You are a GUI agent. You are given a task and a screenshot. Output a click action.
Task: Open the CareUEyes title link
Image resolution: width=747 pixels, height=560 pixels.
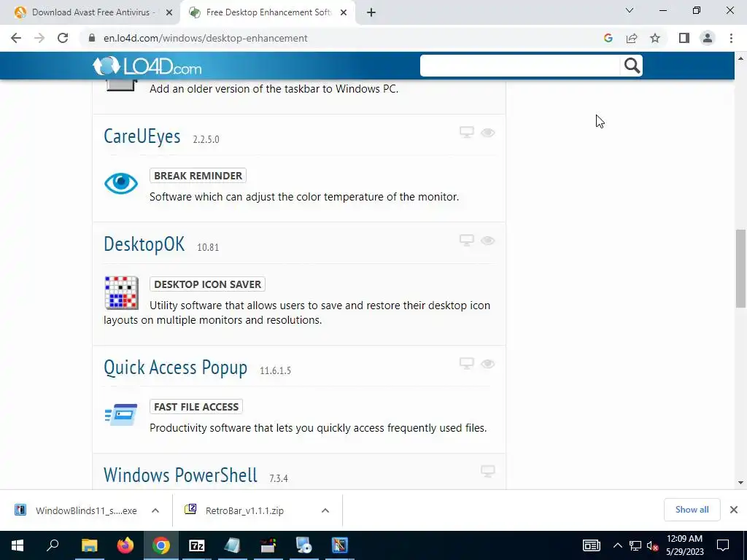(142, 136)
